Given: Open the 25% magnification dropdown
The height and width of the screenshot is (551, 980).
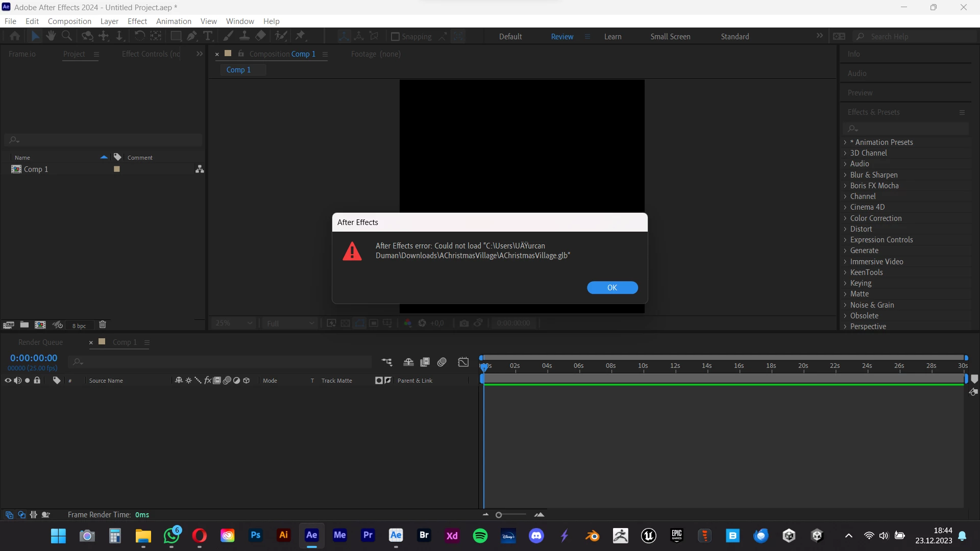Looking at the screenshot, I should click(x=233, y=323).
